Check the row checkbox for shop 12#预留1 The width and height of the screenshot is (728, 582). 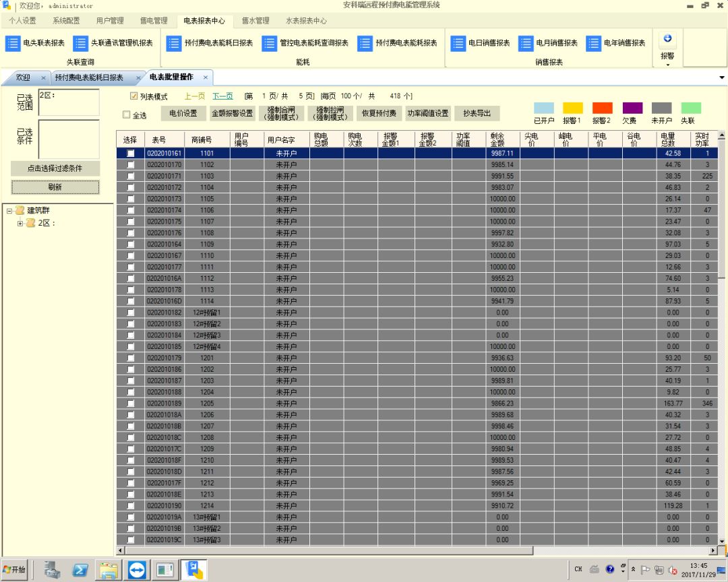131,313
